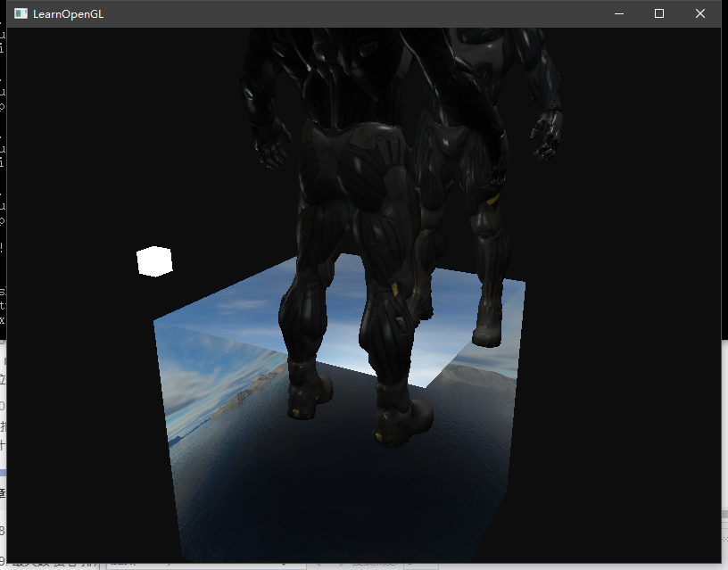Click the back arrow in the bottom bar
This screenshot has width=728, height=570.
(x=319, y=565)
